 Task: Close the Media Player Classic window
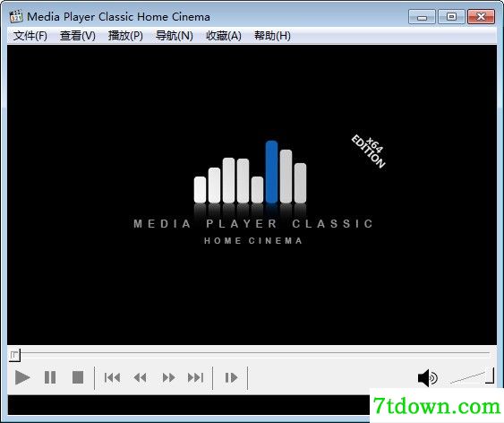(481, 17)
